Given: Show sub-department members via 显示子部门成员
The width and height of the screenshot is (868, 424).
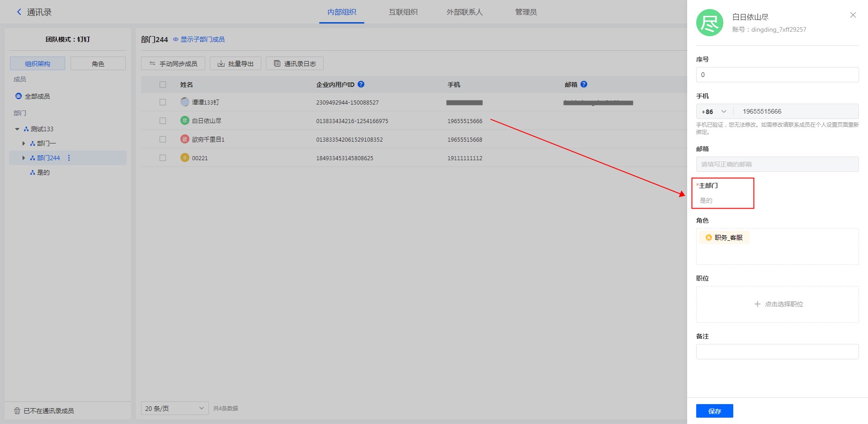Looking at the screenshot, I should click(x=199, y=39).
